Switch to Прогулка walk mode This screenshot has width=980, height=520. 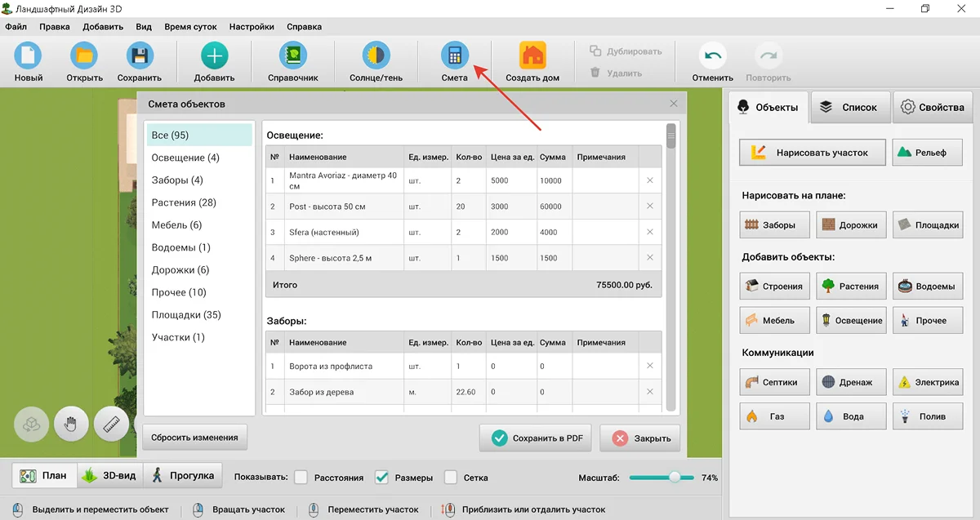click(x=183, y=475)
